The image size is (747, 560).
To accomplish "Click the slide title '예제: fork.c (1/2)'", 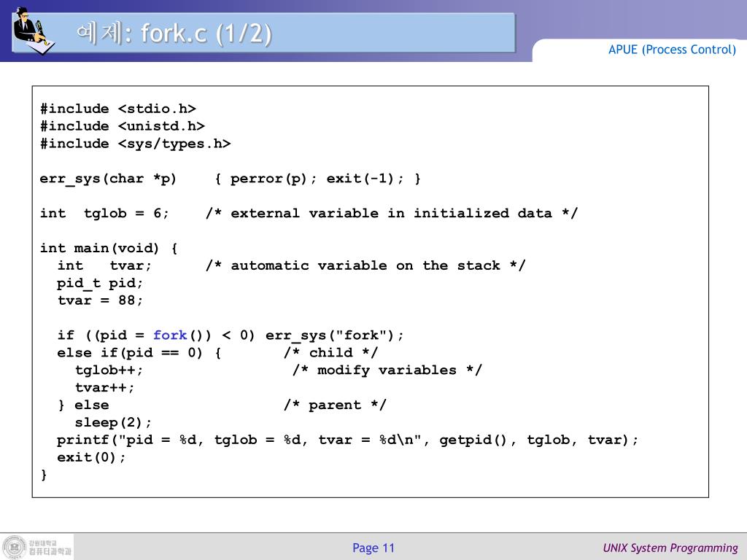I will [x=174, y=34].
